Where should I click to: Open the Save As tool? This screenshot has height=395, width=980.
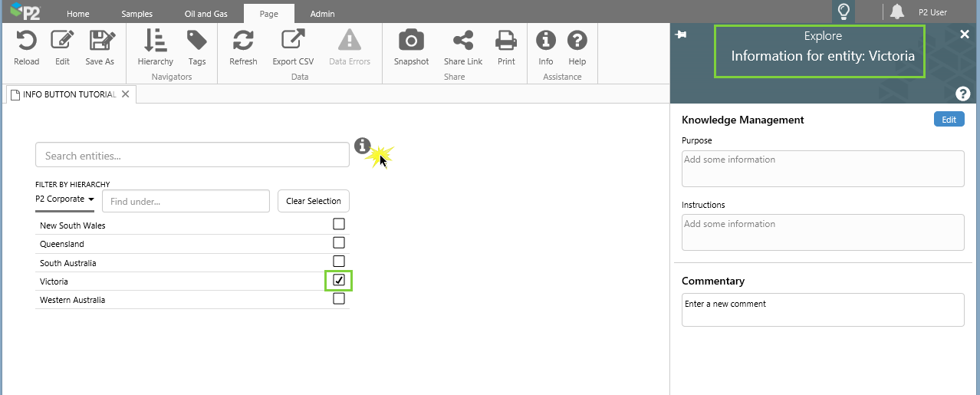point(100,41)
